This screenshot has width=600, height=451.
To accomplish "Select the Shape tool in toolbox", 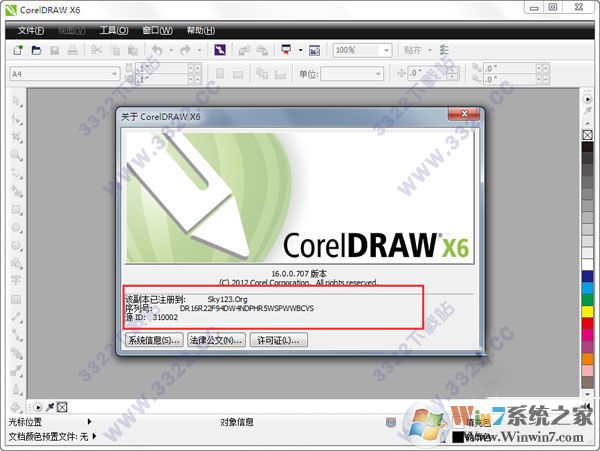I will 16,119.
